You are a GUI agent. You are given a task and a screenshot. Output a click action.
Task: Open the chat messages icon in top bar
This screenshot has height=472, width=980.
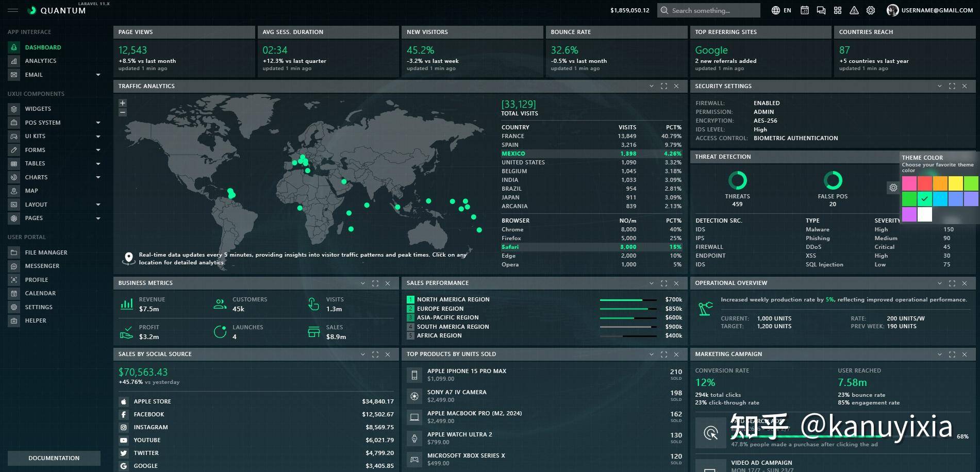tap(821, 10)
